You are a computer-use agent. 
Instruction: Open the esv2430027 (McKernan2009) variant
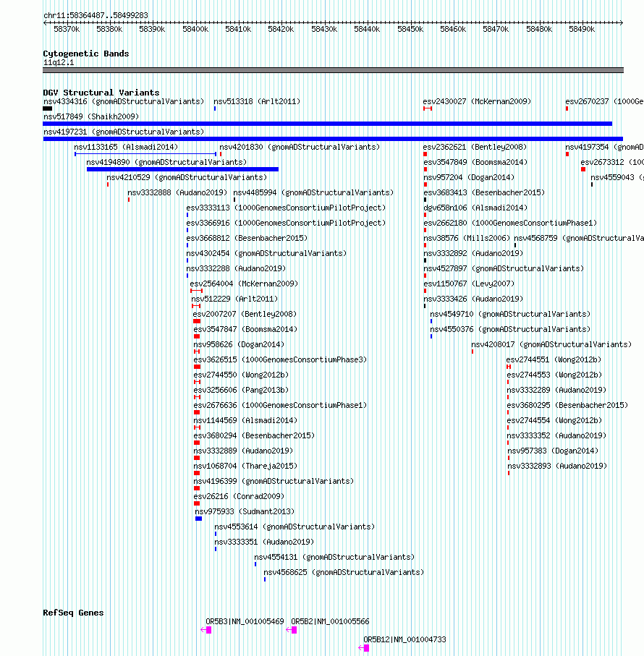(x=477, y=102)
